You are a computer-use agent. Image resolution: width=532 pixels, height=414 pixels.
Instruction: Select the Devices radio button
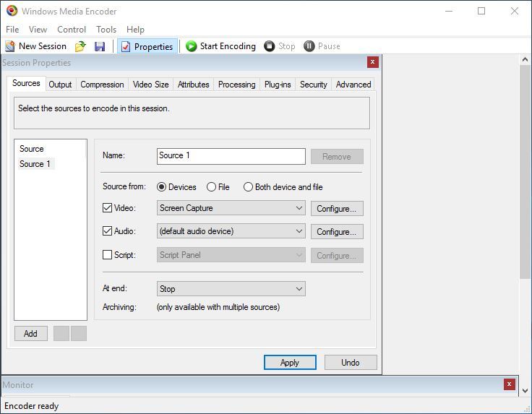click(x=161, y=187)
